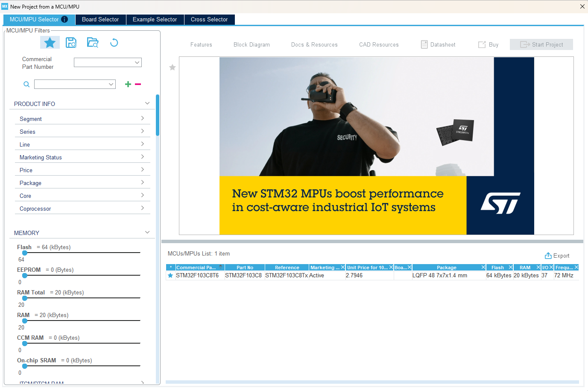
Task: Click the RAM Total slider handle
Action: point(25,298)
